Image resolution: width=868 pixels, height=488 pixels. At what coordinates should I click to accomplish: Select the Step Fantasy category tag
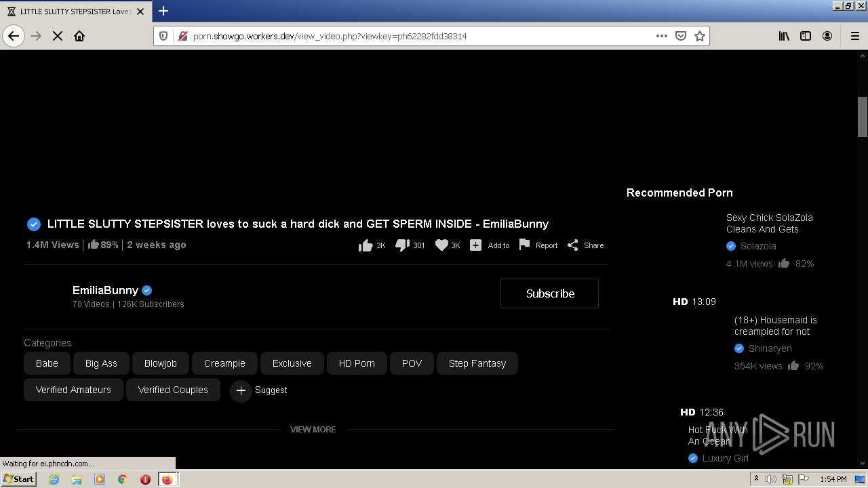click(477, 363)
